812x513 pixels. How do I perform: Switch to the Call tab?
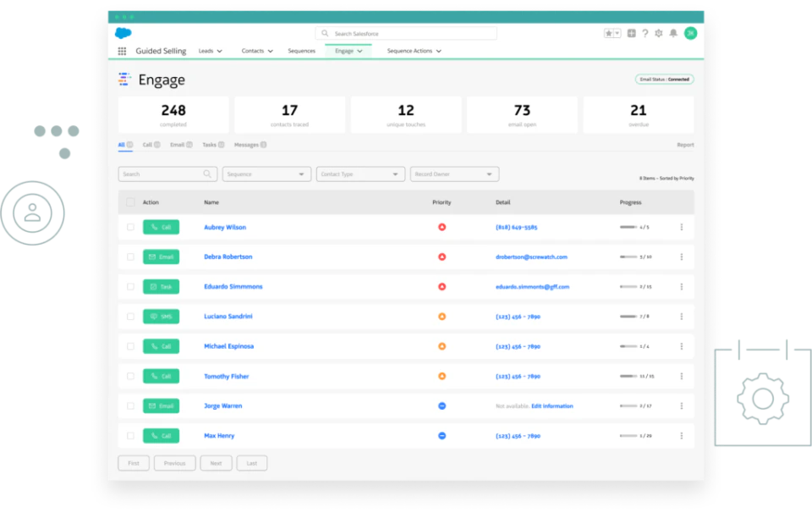[149, 145]
